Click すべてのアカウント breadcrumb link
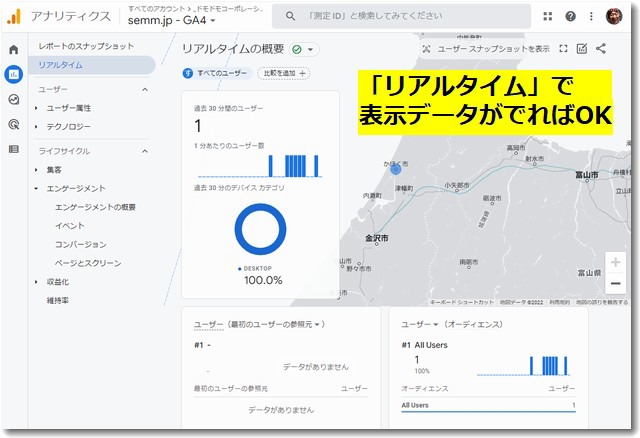640x438 pixels. click(156, 9)
